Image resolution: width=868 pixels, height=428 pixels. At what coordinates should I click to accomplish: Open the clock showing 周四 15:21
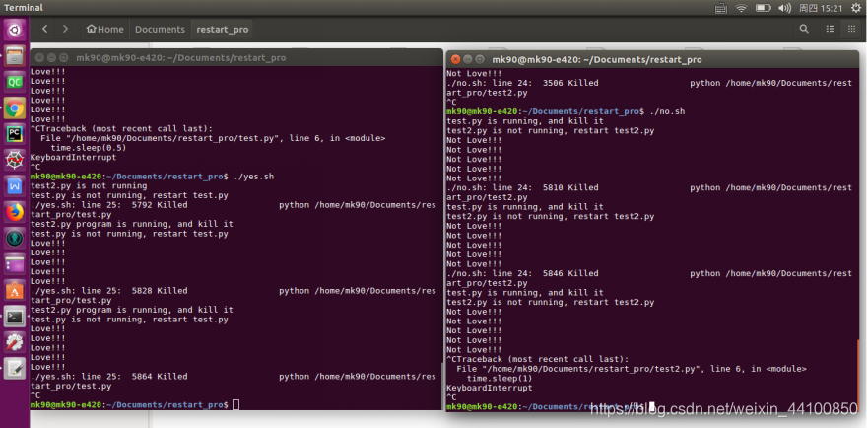(x=821, y=8)
